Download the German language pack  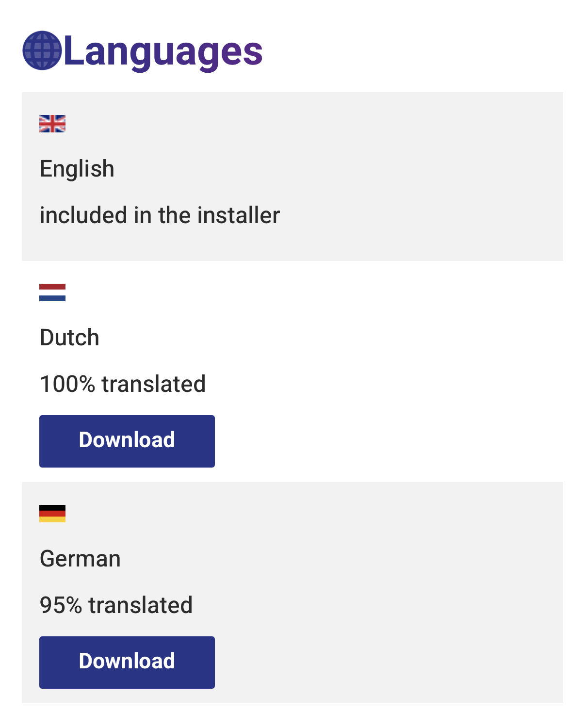tap(127, 662)
